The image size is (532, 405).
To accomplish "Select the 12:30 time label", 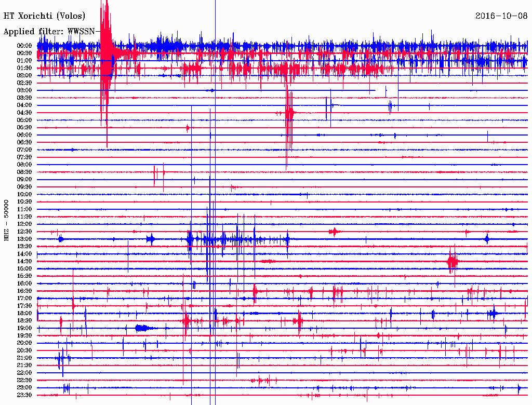I will point(24,232).
